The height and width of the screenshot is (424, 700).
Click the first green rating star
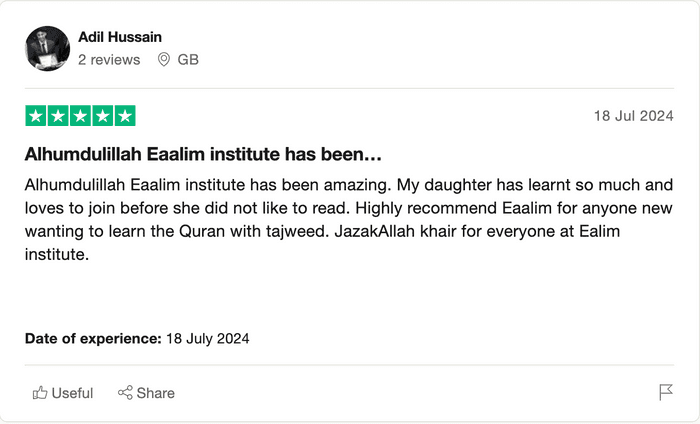35,116
